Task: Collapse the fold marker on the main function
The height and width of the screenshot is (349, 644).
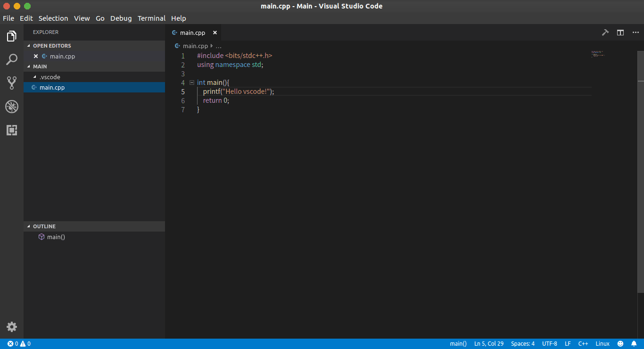Action: (191, 82)
